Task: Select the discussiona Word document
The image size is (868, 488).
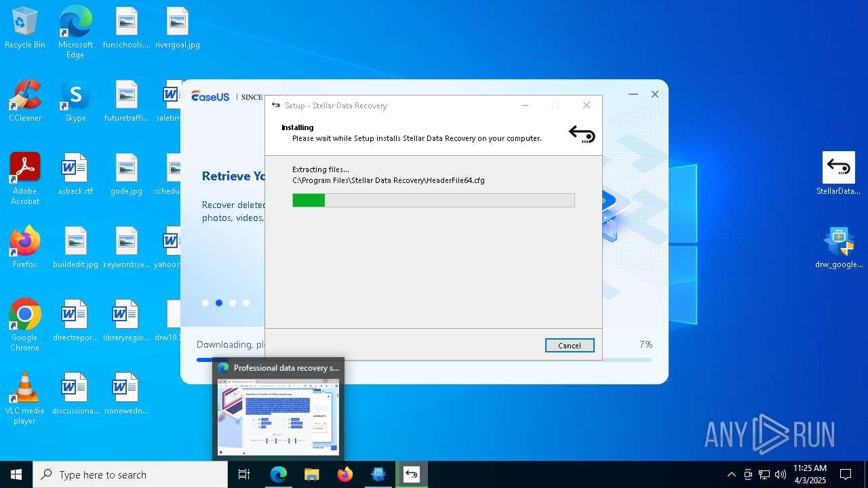Action: tap(75, 394)
